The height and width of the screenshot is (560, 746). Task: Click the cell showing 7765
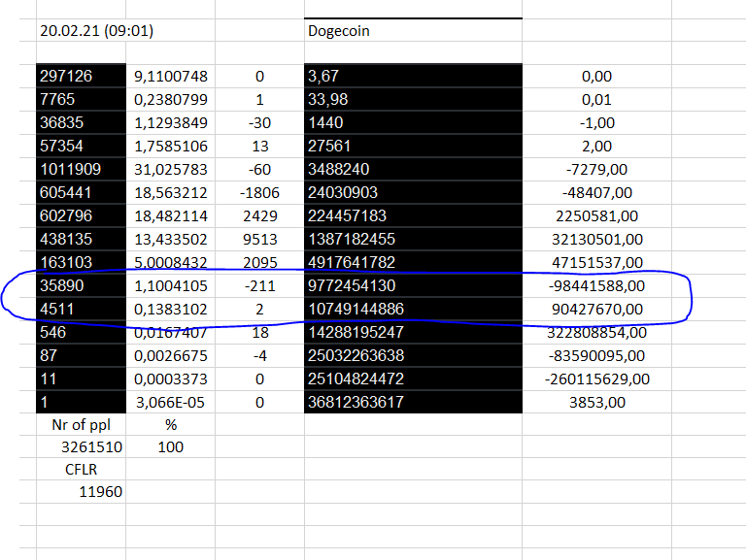pos(81,99)
